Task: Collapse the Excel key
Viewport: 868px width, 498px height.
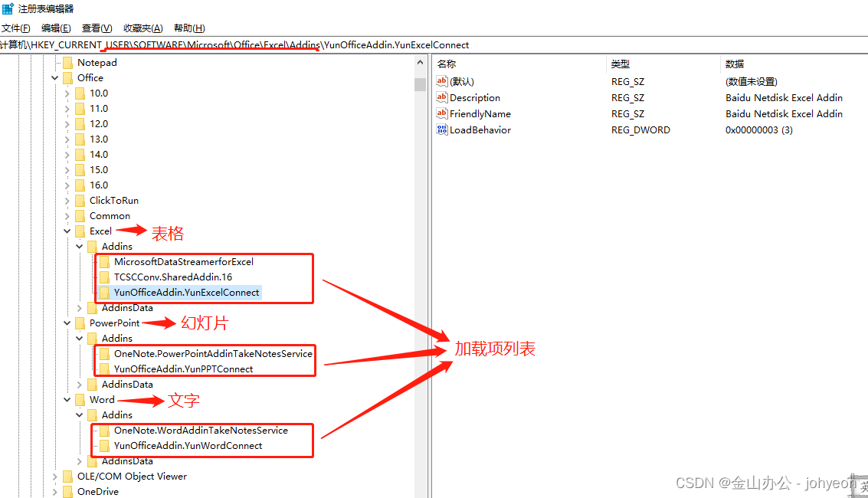Action: click(67, 231)
